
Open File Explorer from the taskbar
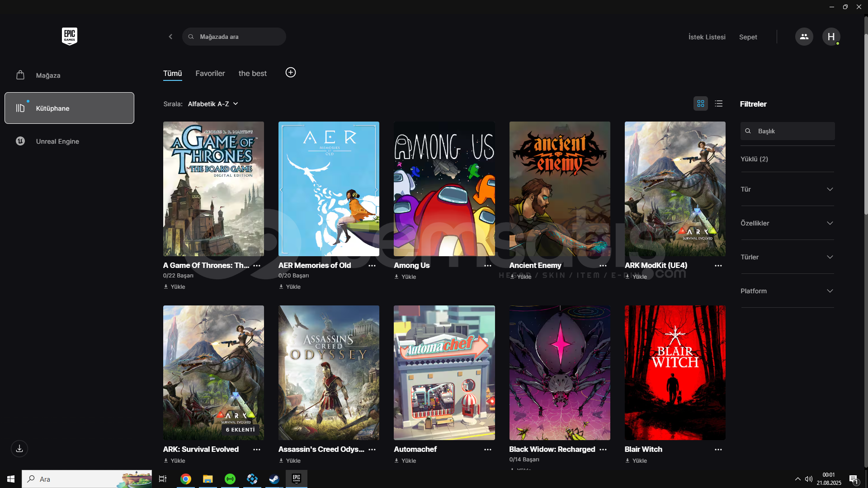208,479
